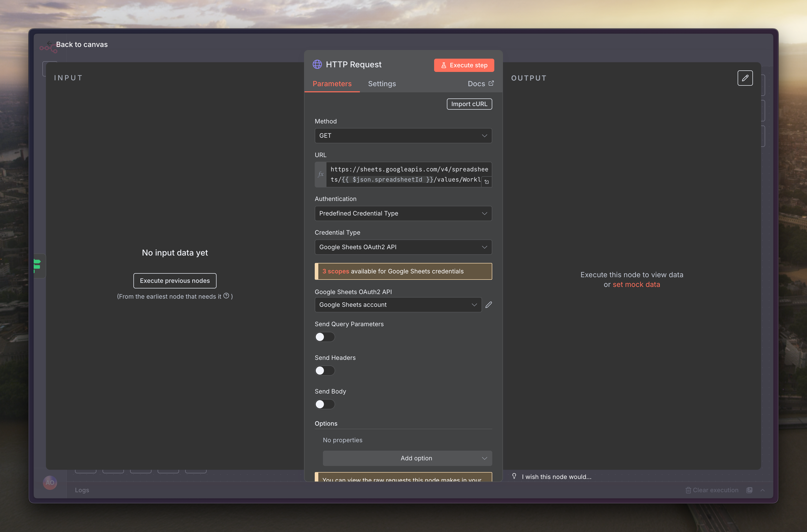
Task: Click the Docs external link icon
Action: pos(491,83)
